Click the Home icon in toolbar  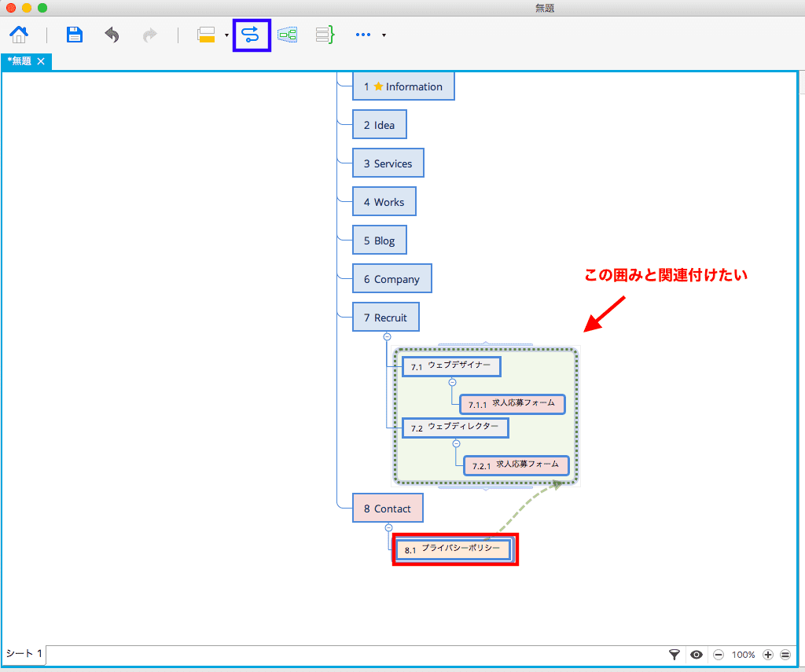click(19, 35)
